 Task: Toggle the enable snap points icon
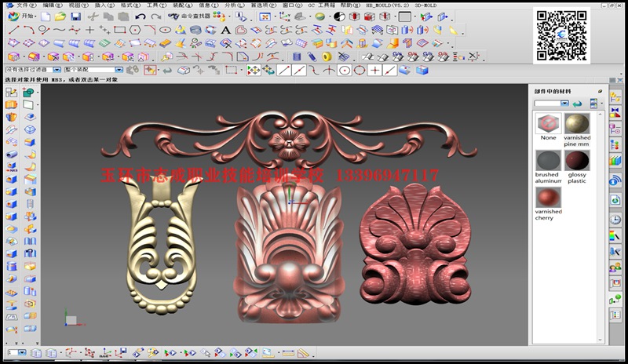pyautogui.click(x=253, y=71)
